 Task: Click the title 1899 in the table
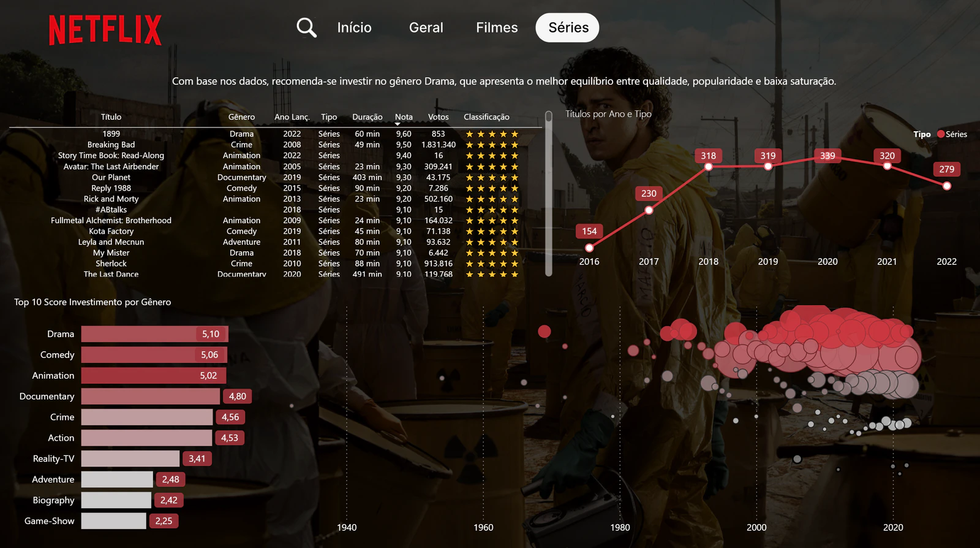[111, 134]
